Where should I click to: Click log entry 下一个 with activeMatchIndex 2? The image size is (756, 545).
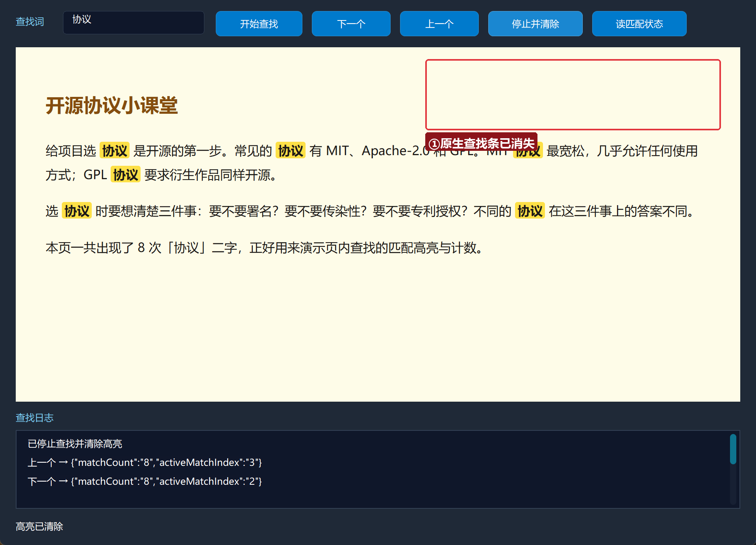click(145, 481)
